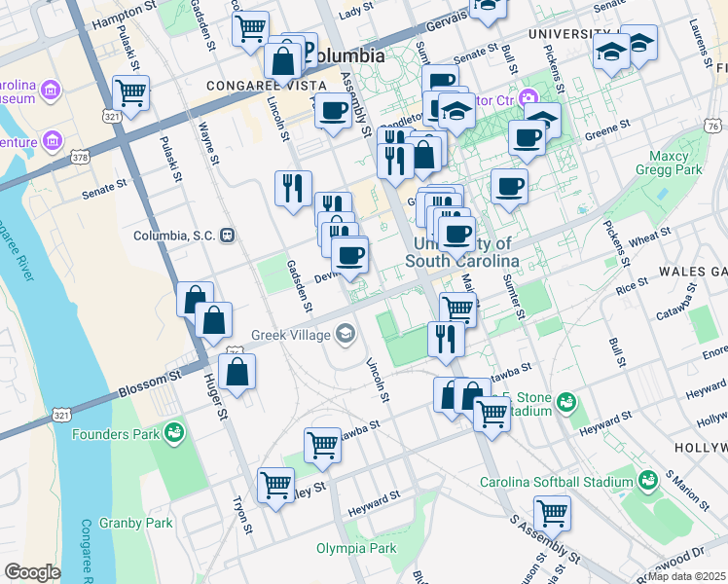Click the shopping bag marker on Assembly St near Pendleton

tap(423, 155)
